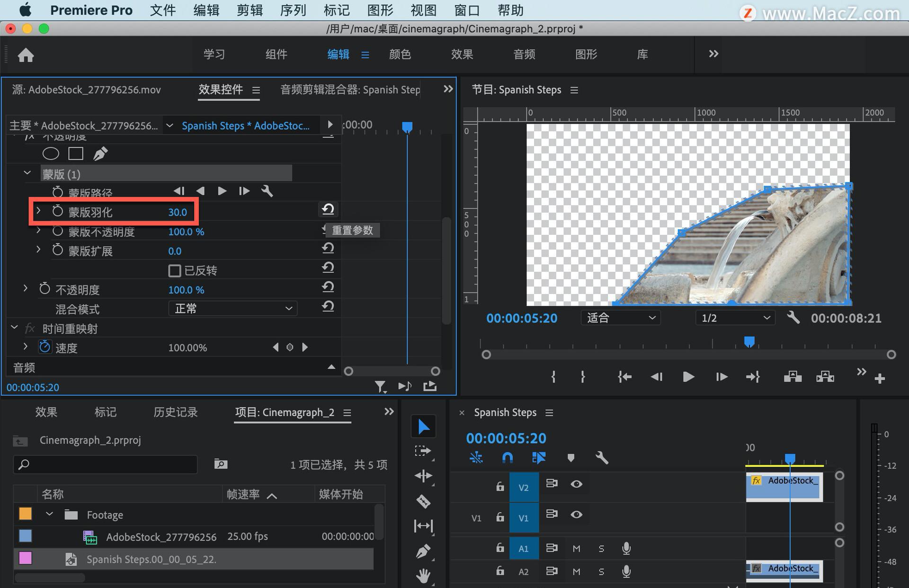
Task: Open the 适合 zoom level dropdown
Action: click(x=621, y=318)
